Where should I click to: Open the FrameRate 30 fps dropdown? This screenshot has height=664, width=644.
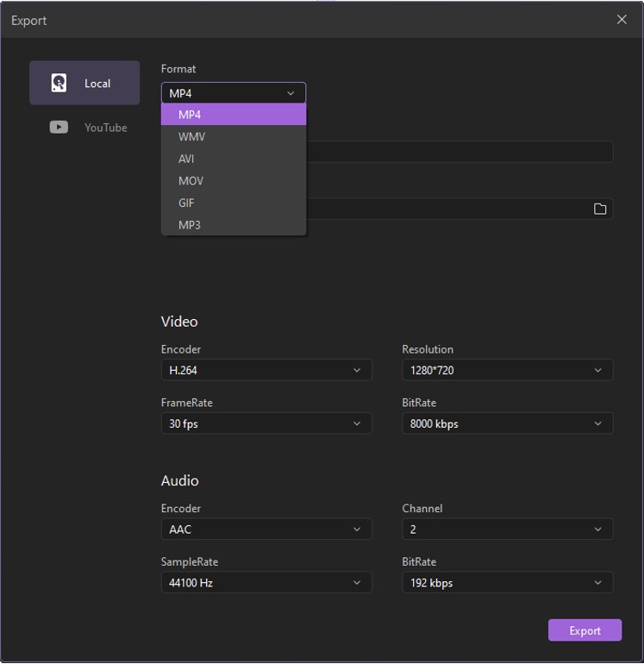coord(266,423)
